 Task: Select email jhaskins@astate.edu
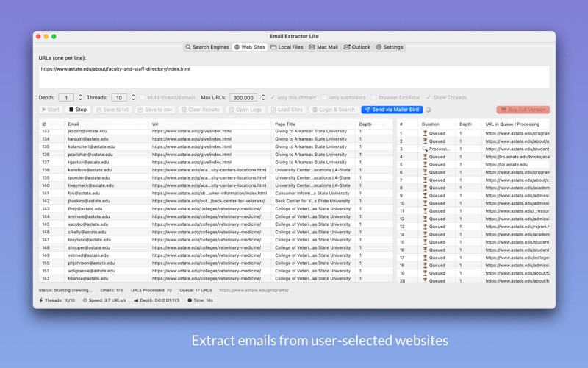(x=89, y=201)
